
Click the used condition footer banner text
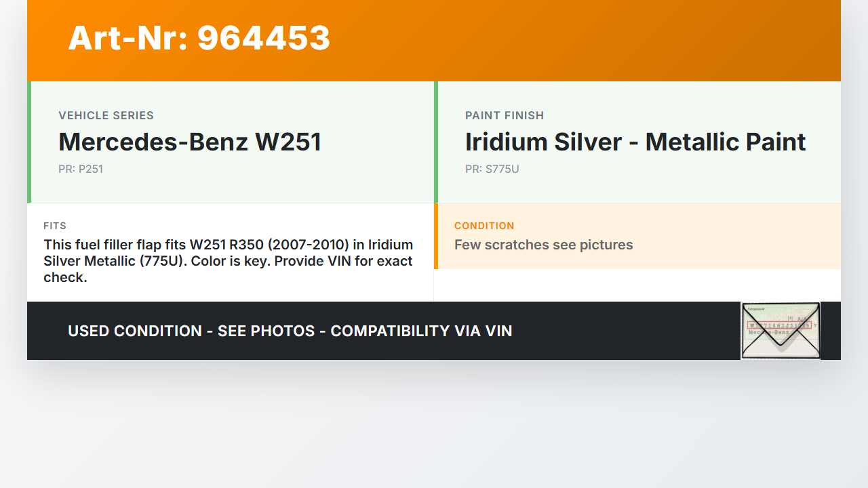(290, 331)
